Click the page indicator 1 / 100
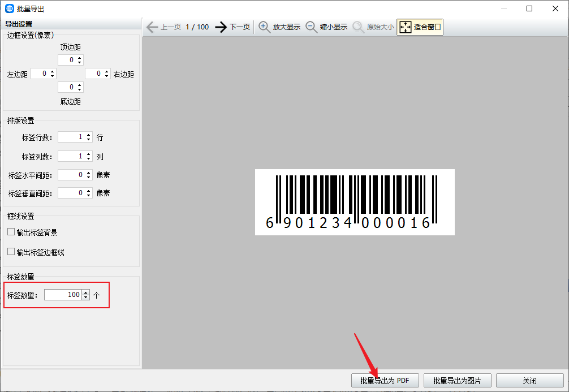This screenshot has height=392, width=569. click(x=197, y=27)
